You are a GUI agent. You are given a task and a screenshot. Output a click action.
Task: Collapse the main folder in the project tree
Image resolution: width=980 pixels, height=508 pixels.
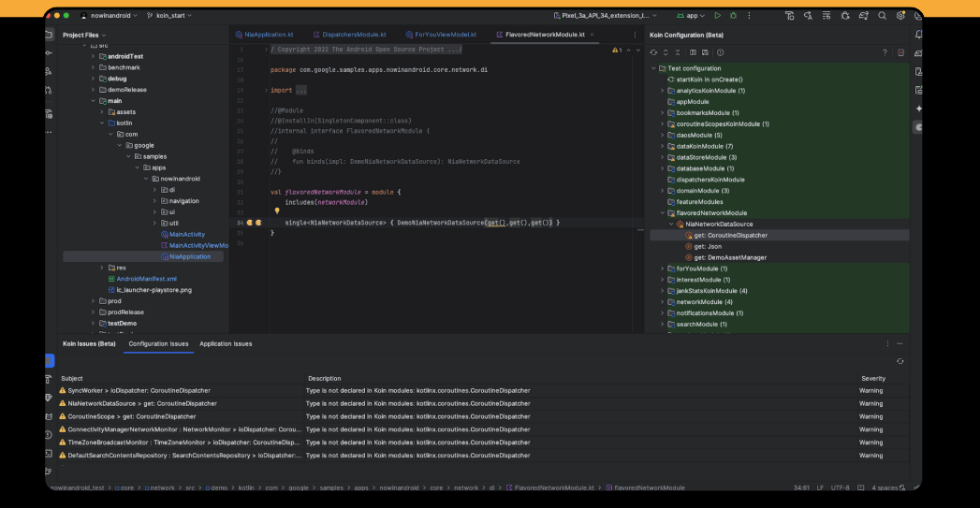[93, 101]
